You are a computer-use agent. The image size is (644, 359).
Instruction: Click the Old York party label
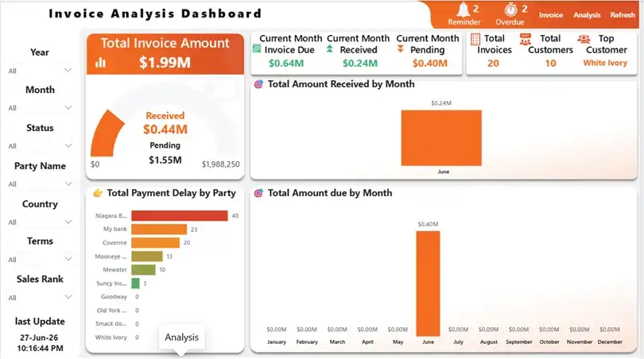[112, 311]
